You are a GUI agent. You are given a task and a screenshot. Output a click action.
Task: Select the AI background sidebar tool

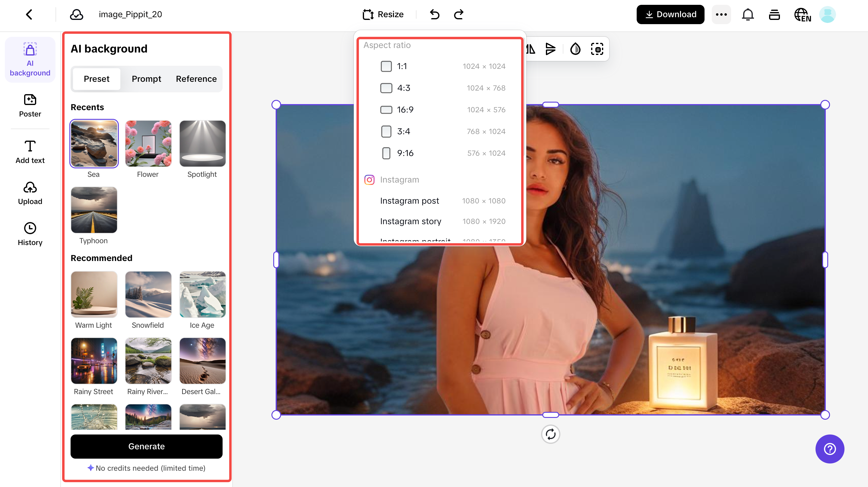(30, 59)
